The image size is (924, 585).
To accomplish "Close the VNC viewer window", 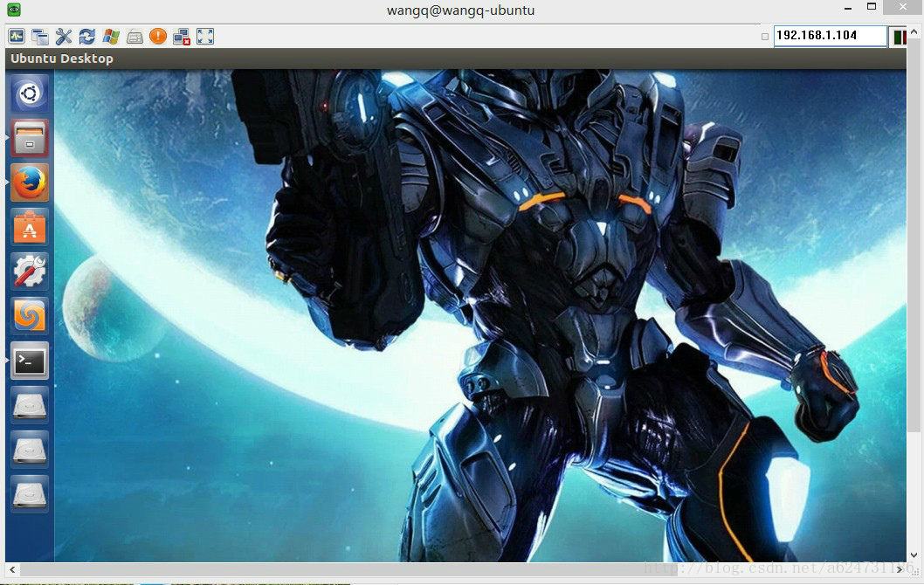I will 903,7.
